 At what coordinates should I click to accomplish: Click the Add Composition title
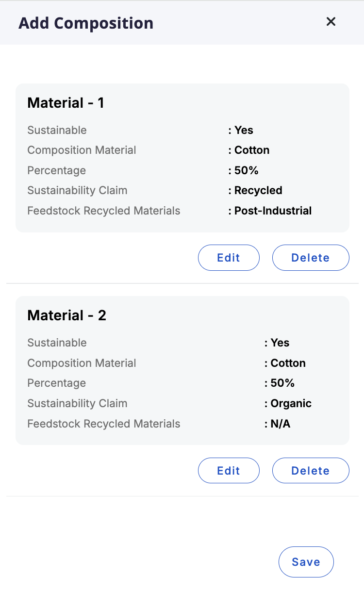(x=86, y=23)
